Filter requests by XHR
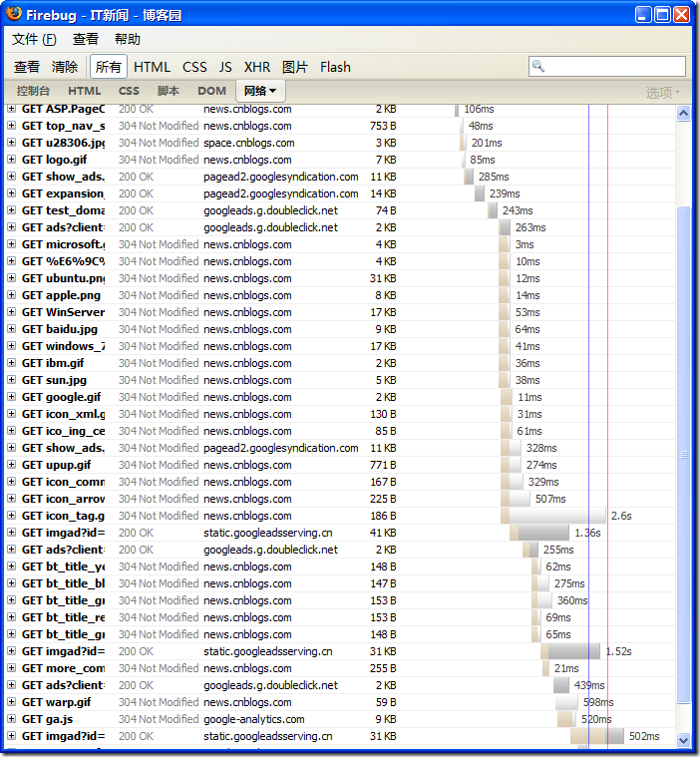700x757 pixels. [x=257, y=67]
